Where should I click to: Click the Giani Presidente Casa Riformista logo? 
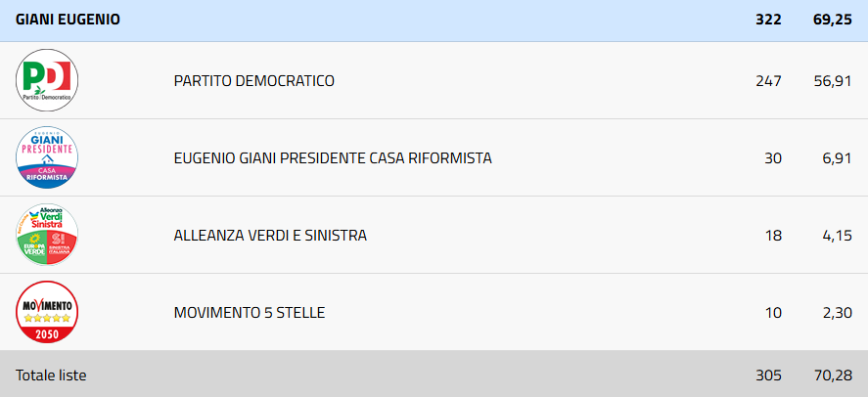47,157
